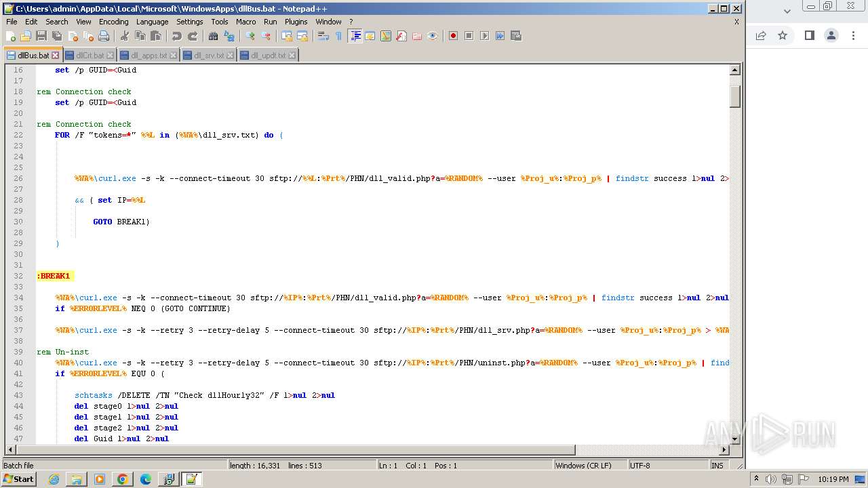The image size is (868, 488).
Task: Stop macro recording with the stop button
Action: (469, 36)
